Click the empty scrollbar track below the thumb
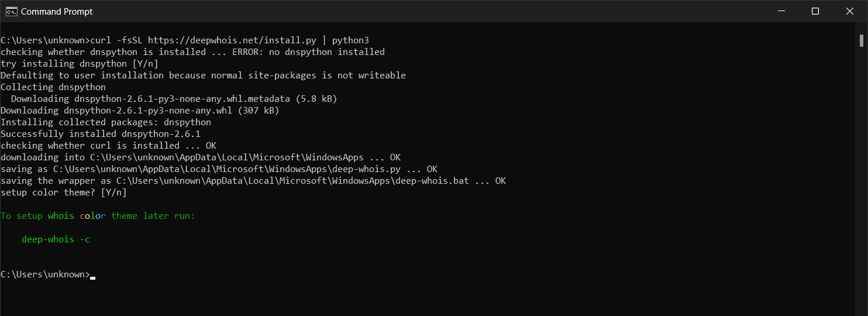Image resolution: width=868 pixels, height=316 pixels. pyautogui.click(x=862, y=176)
